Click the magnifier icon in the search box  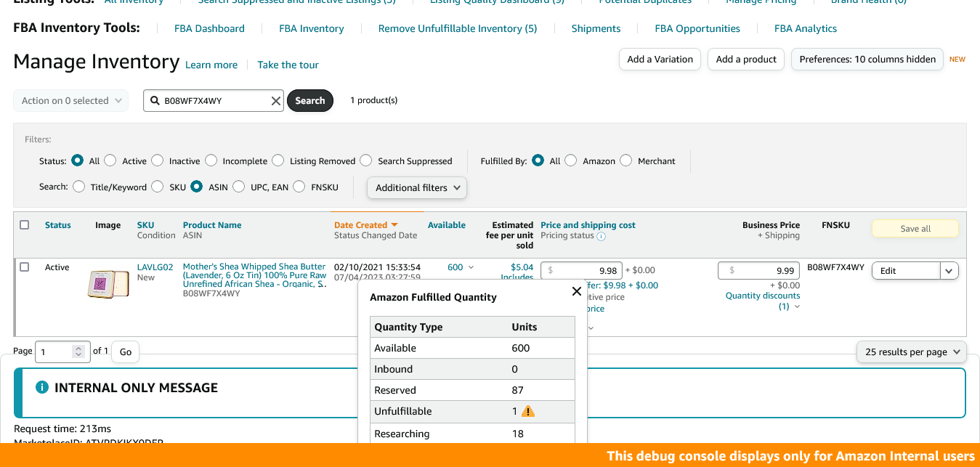pyautogui.click(x=155, y=101)
